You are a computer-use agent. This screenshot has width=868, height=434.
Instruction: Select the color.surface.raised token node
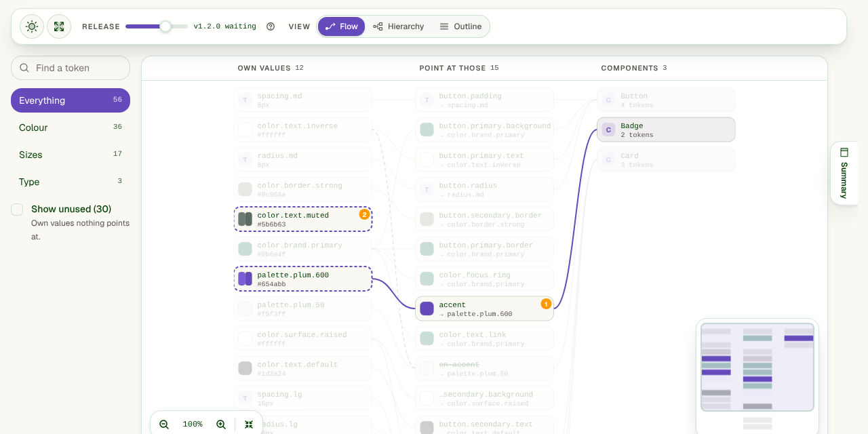click(303, 339)
